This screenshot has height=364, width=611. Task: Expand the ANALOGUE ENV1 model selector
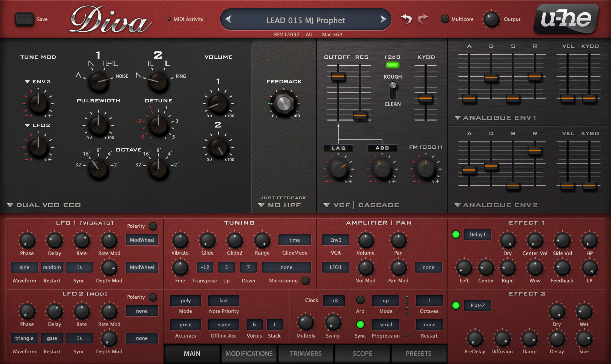pyautogui.click(x=496, y=118)
